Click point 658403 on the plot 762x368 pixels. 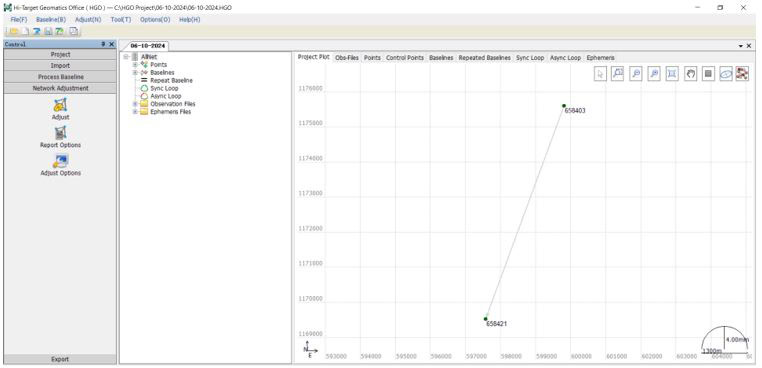[564, 105]
